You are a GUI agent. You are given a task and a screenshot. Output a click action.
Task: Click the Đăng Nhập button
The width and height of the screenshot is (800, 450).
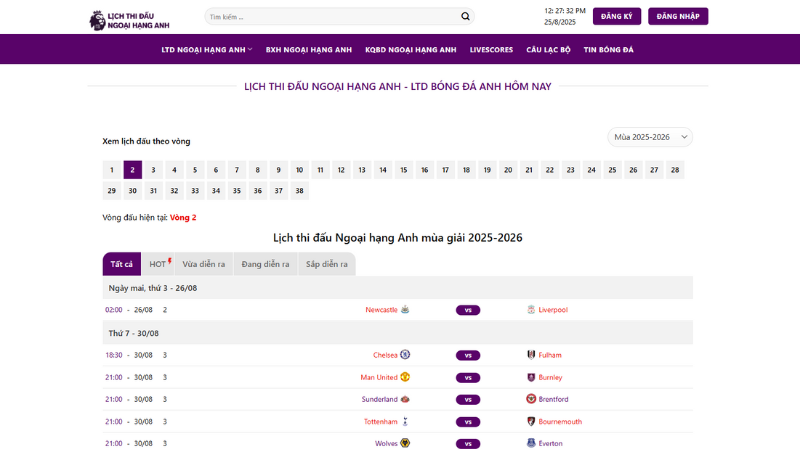pos(678,16)
